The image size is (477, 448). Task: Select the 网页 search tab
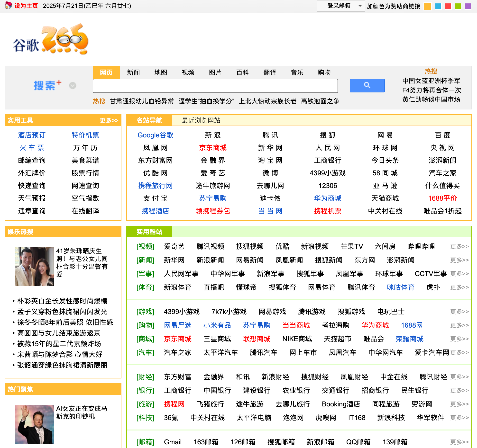(106, 72)
